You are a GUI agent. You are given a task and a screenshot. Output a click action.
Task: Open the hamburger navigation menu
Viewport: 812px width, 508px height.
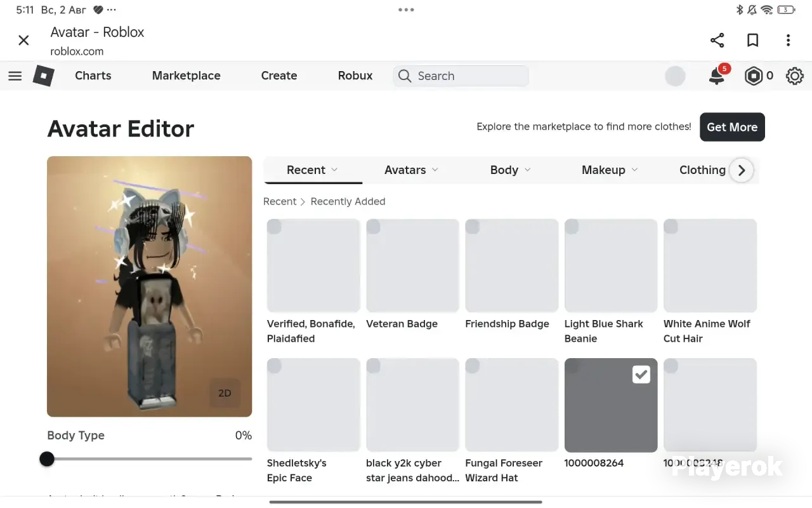pos(15,76)
